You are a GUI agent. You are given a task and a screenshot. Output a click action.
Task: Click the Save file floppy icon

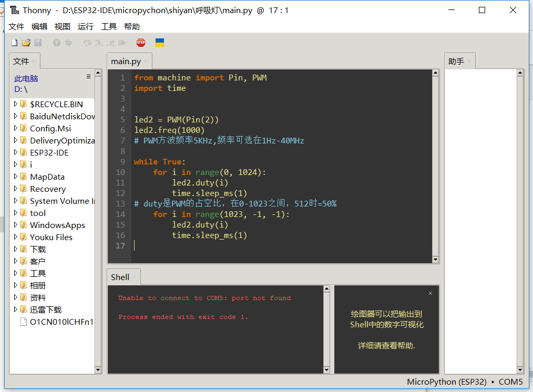(x=37, y=43)
